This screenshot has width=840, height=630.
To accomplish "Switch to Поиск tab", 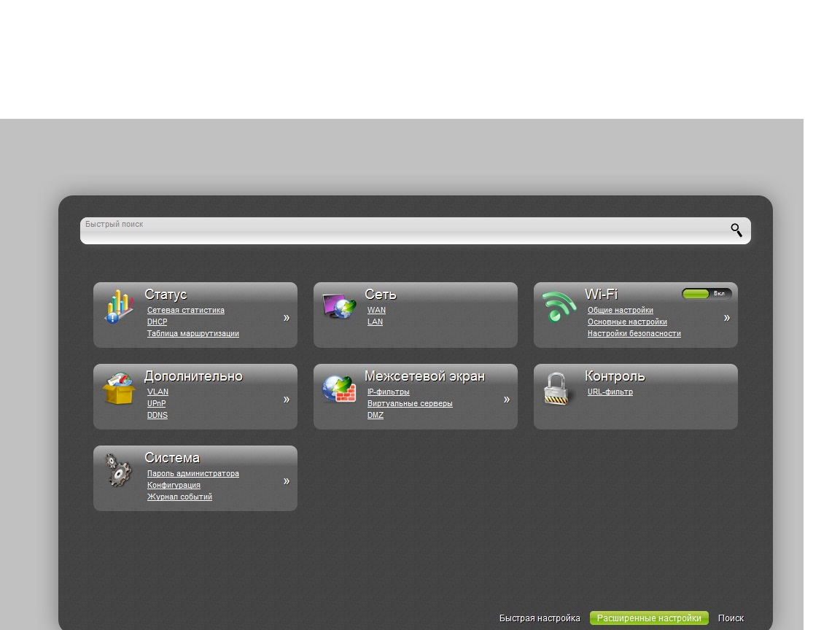I will 731,618.
